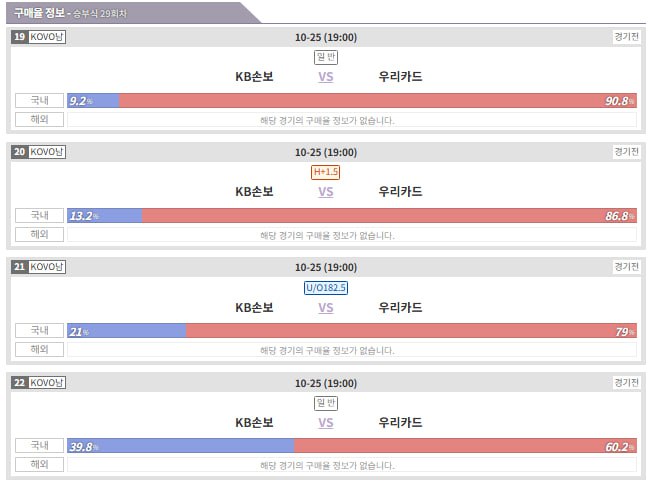
Task: Select the 국내 button in match 21
Action: click(40, 330)
